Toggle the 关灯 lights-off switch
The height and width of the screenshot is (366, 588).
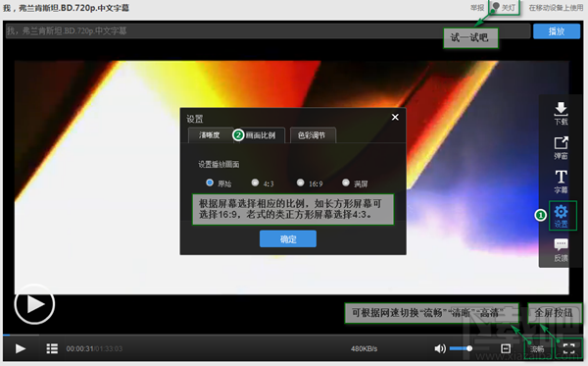(504, 7)
